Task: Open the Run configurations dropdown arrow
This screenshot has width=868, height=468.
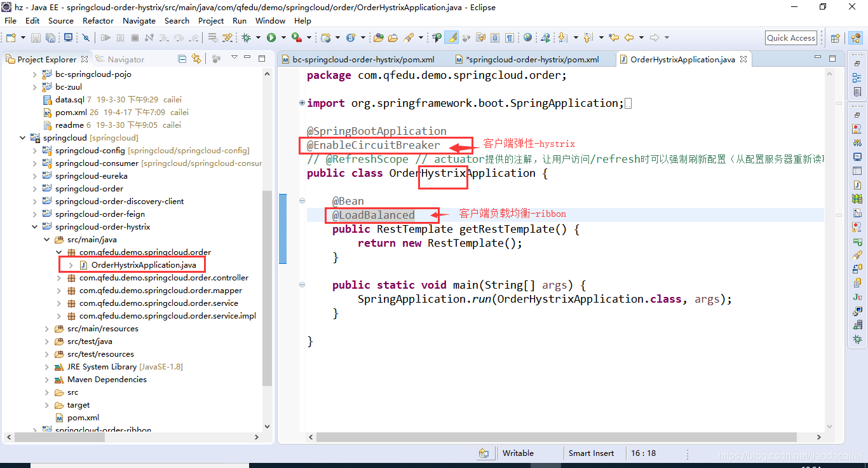Action: coord(283,38)
